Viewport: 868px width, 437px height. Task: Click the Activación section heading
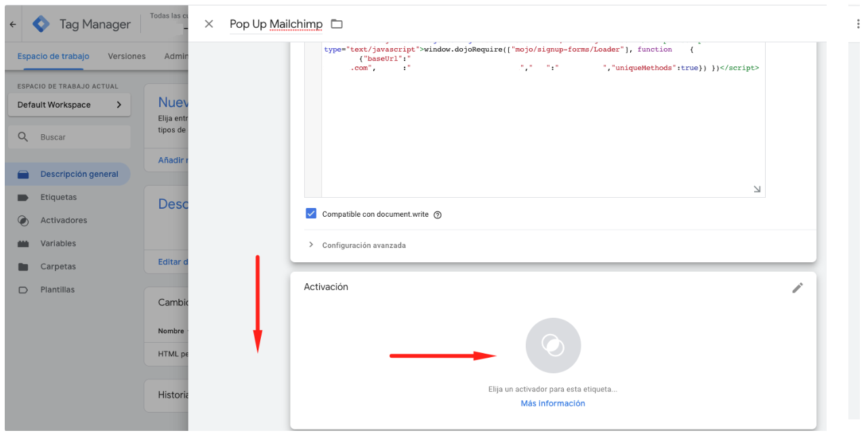tap(326, 287)
